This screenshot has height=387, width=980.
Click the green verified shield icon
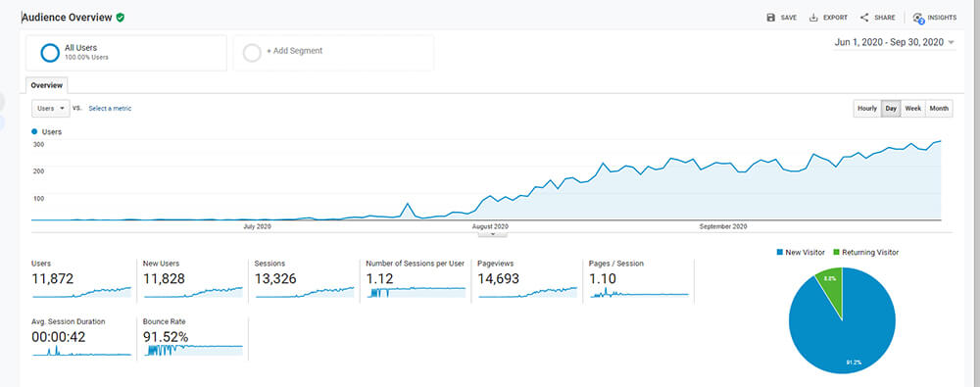point(120,18)
